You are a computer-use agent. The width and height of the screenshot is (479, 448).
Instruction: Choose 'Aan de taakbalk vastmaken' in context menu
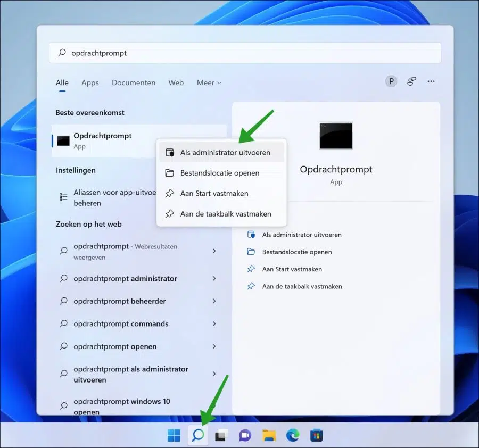(222, 214)
